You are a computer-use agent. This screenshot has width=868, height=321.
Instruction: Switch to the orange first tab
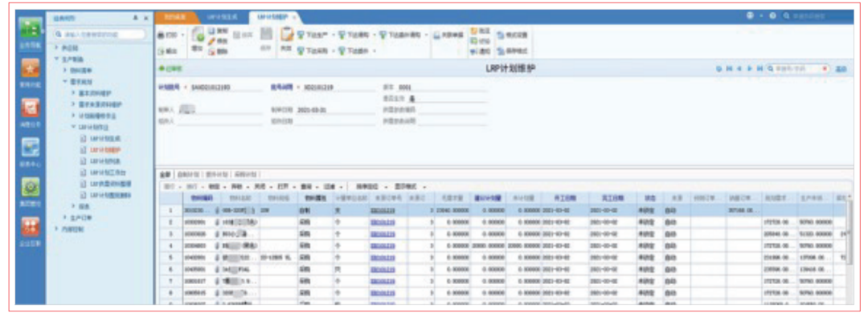pyautogui.click(x=174, y=17)
